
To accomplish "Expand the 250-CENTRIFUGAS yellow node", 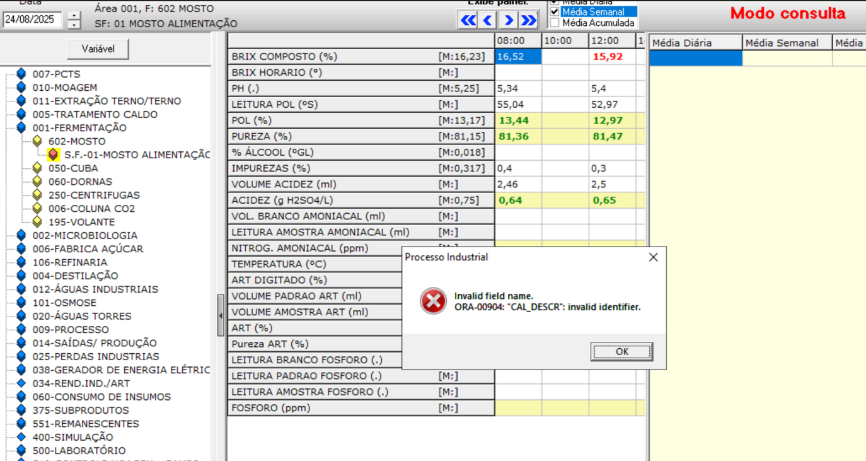I will tap(37, 195).
